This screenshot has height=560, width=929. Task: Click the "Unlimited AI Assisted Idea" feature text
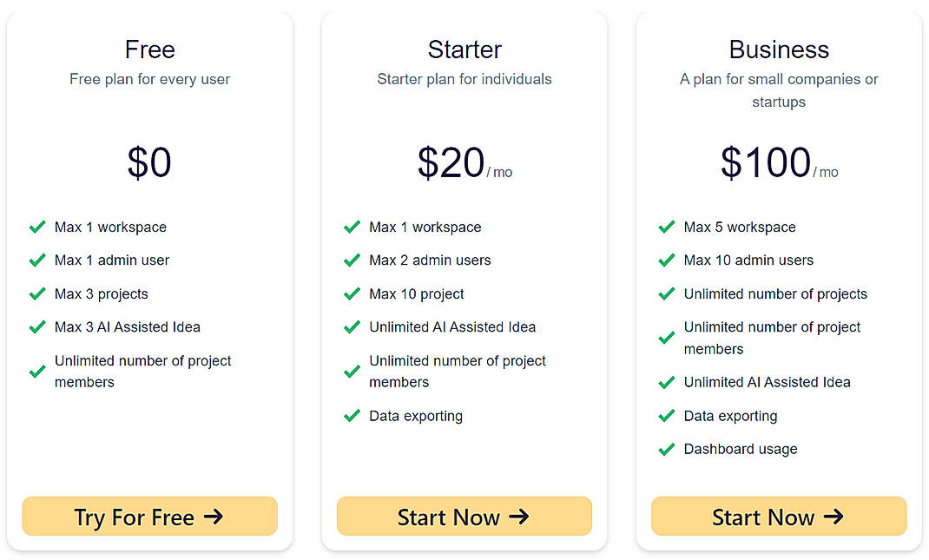452,327
